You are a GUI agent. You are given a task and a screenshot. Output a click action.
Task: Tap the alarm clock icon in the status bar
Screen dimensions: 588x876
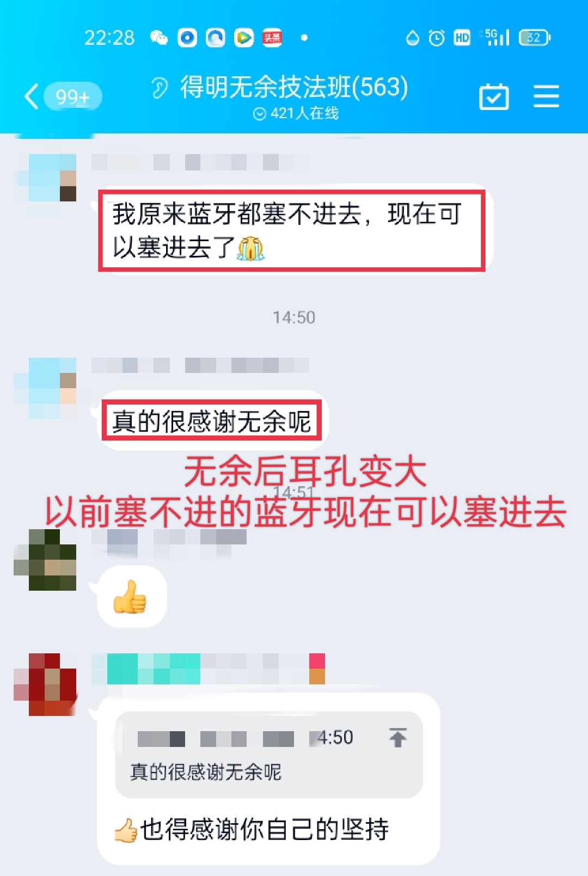click(437, 38)
